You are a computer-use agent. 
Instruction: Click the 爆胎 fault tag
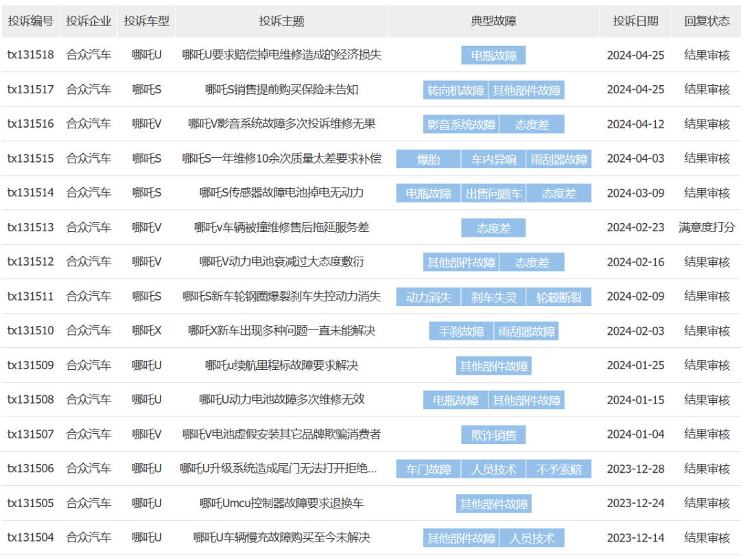point(428,159)
